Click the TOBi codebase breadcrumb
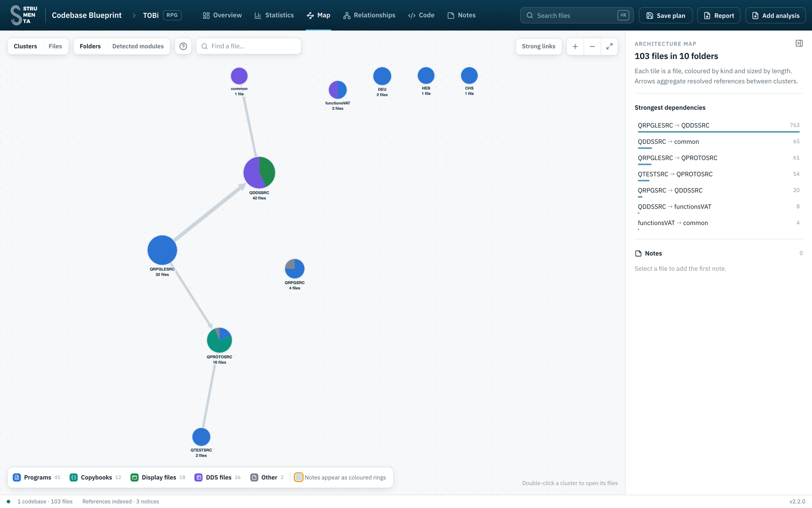 tap(151, 15)
